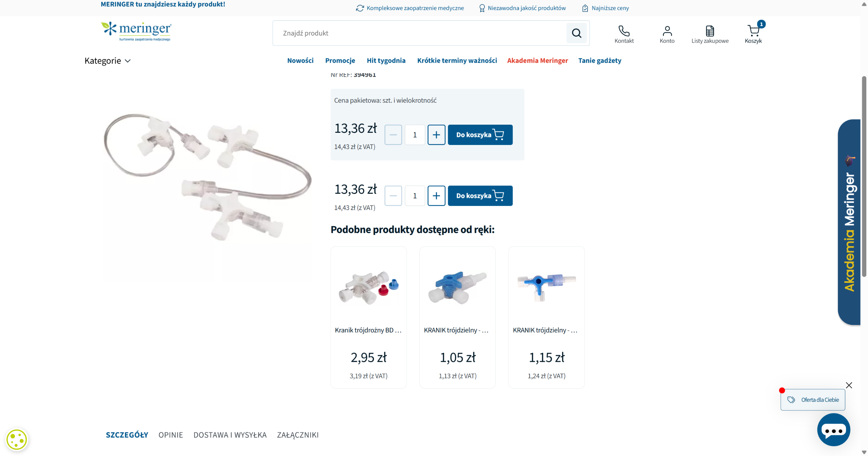Close the Oferta dla Ciebie popup
This screenshot has height=456, width=868.
click(x=849, y=385)
